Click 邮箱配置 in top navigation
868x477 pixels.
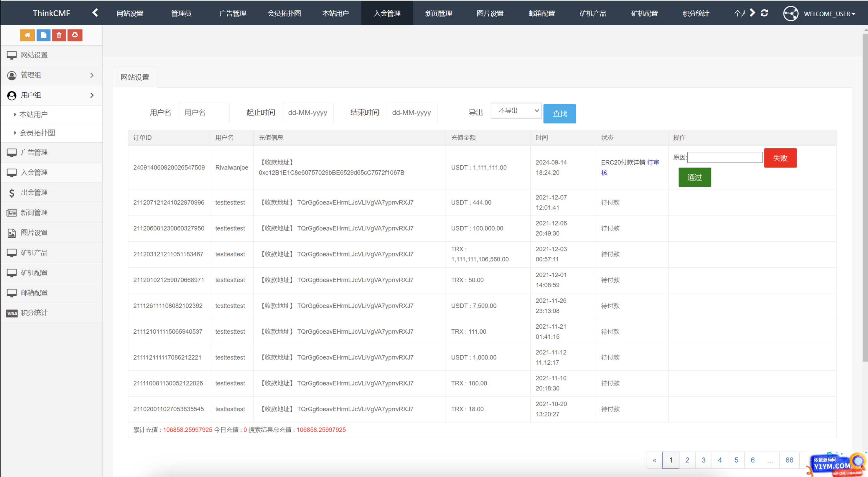541,13
